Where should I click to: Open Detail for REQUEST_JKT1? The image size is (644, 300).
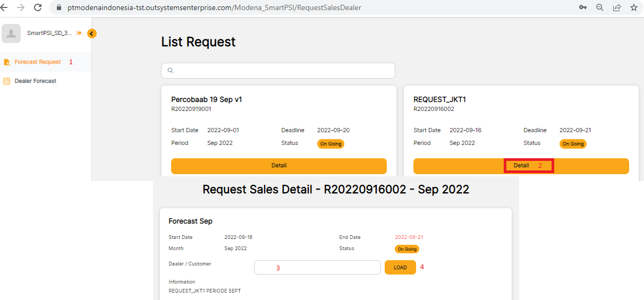[521, 166]
